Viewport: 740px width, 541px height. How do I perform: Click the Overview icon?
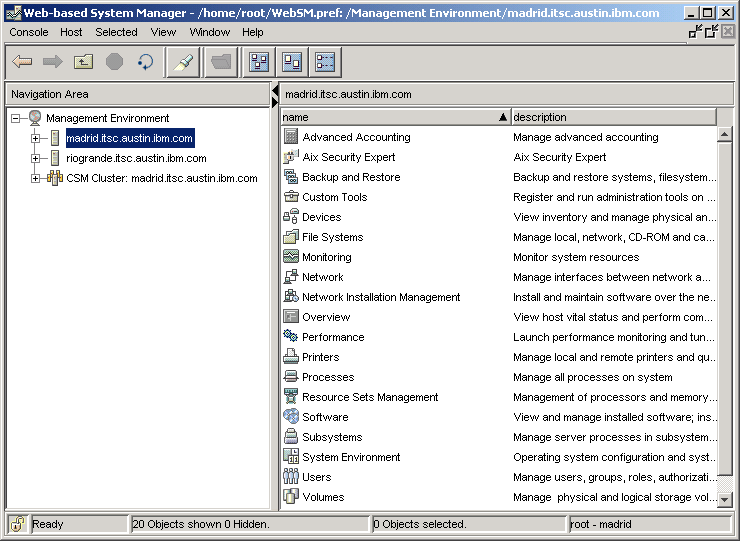click(291, 316)
